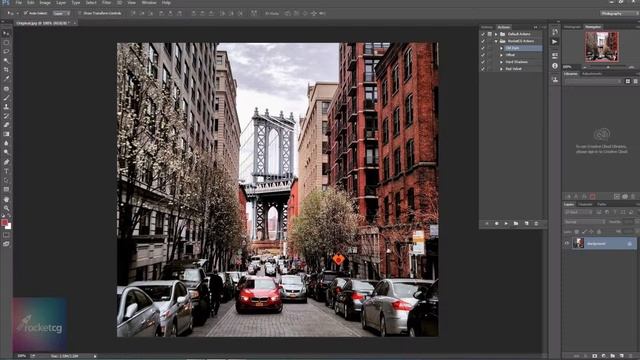The image size is (640, 360).
Task: Select the Pen tool
Action: coord(6,162)
